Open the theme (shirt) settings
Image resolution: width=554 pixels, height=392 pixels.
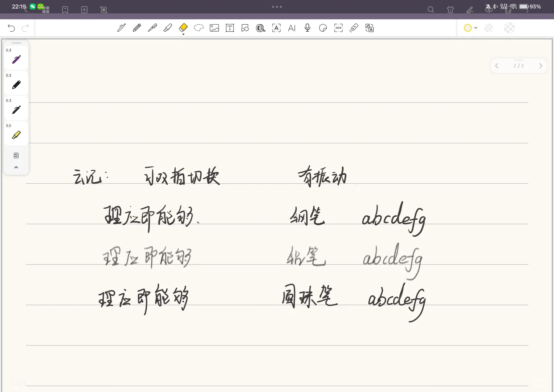(451, 10)
